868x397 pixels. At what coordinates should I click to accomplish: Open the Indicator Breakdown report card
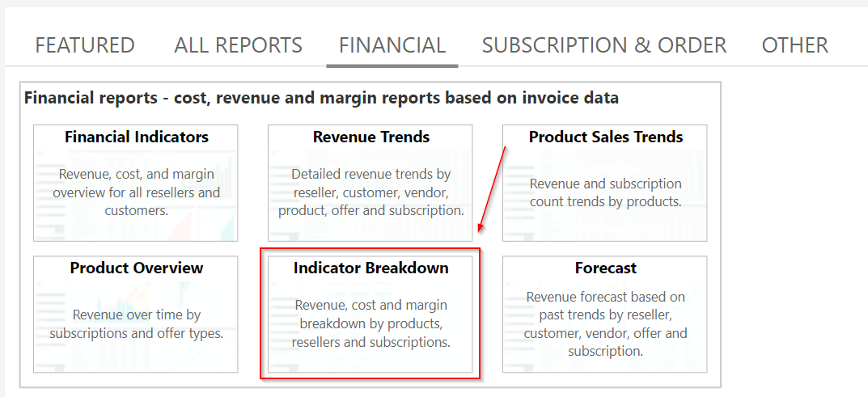[370, 314]
